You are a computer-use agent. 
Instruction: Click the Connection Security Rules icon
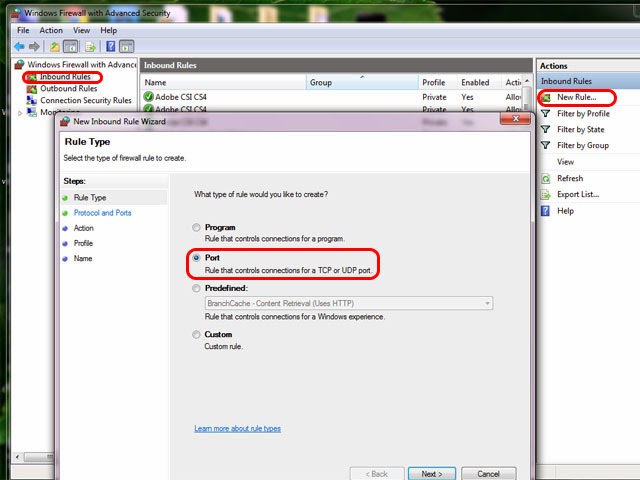tap(32, 100)
